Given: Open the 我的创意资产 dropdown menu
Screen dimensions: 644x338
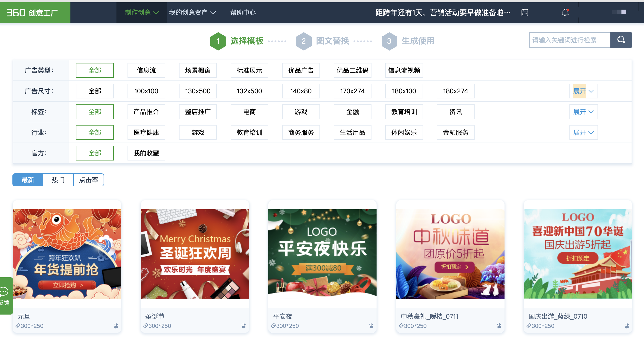Looking at the screenshot, I should pyautogui.click(x=192, y=12).
